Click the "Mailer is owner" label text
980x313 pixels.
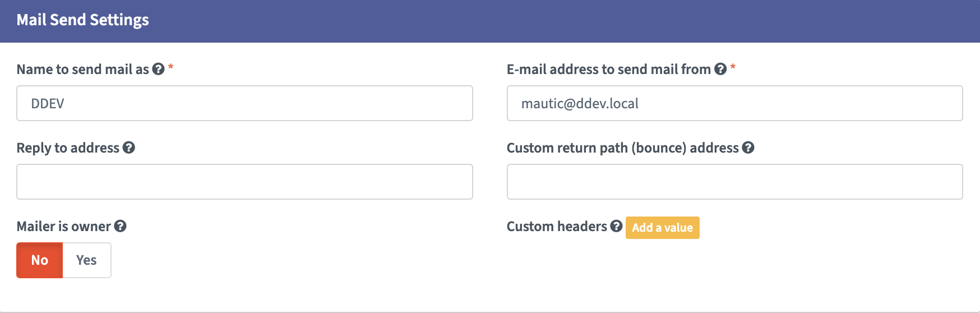pos(63,226)
